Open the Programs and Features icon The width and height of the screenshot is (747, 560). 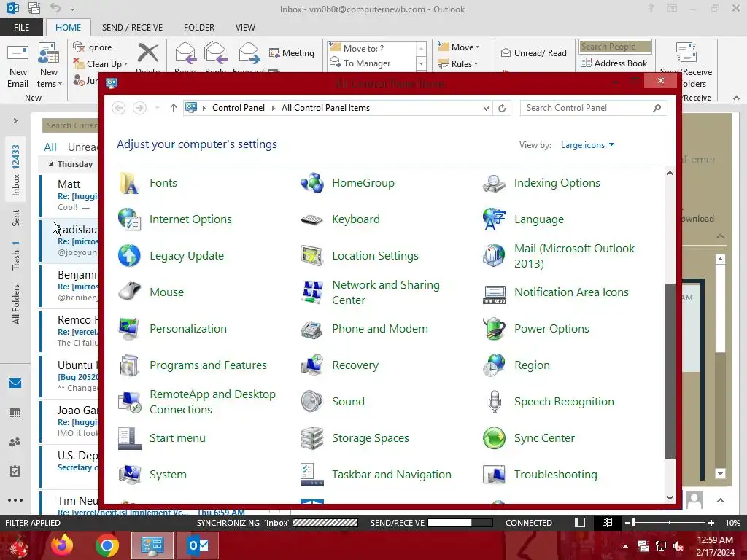coord(129,365)
